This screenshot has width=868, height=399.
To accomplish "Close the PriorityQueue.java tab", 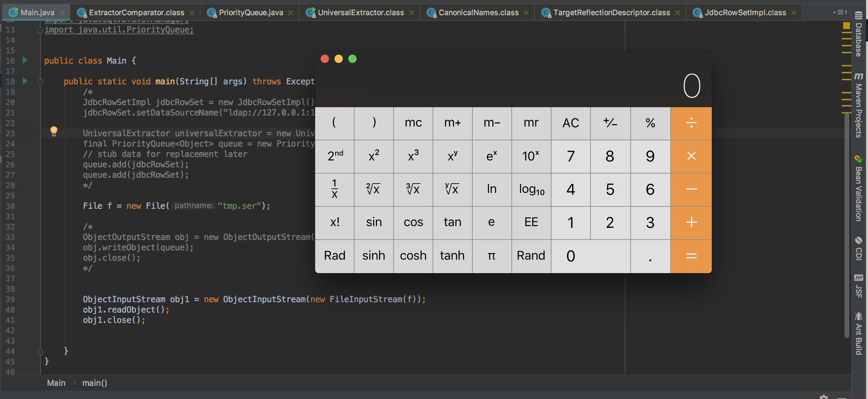I will click(291, 13).
